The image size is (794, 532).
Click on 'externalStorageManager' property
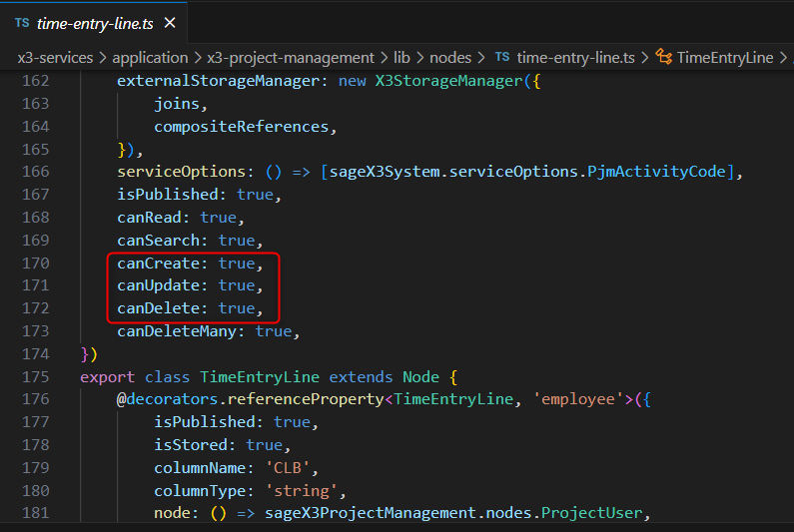coord(219,81)
